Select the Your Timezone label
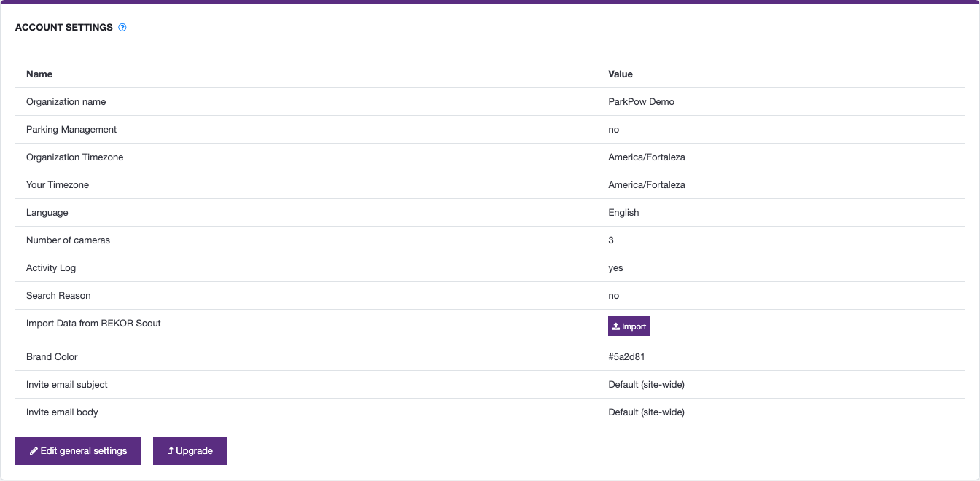The image size is (980, 481). (58, 185)
